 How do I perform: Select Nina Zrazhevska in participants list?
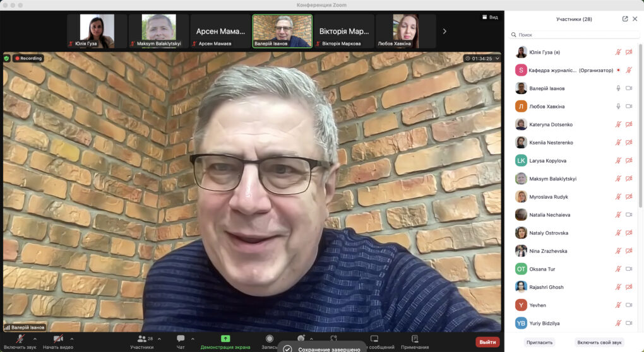coord(574,250)
